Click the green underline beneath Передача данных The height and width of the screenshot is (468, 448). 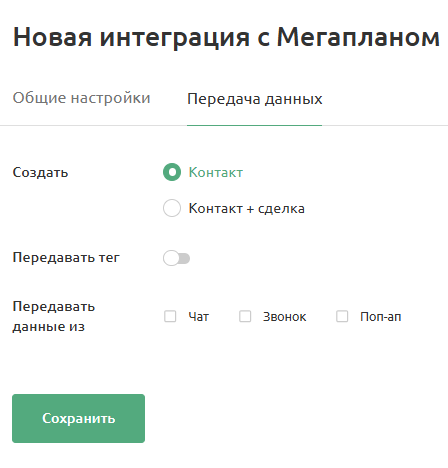pyautogui.click(x=254, y=125)
